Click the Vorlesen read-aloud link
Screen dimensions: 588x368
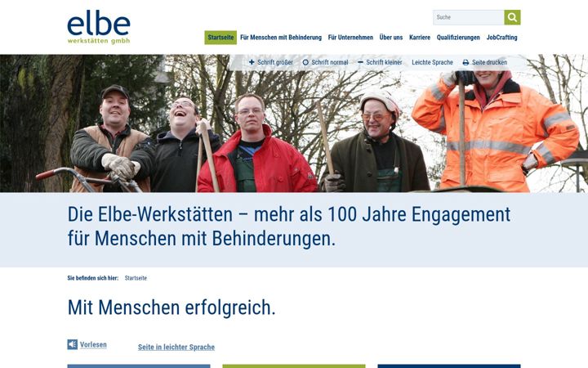(93, 345)
